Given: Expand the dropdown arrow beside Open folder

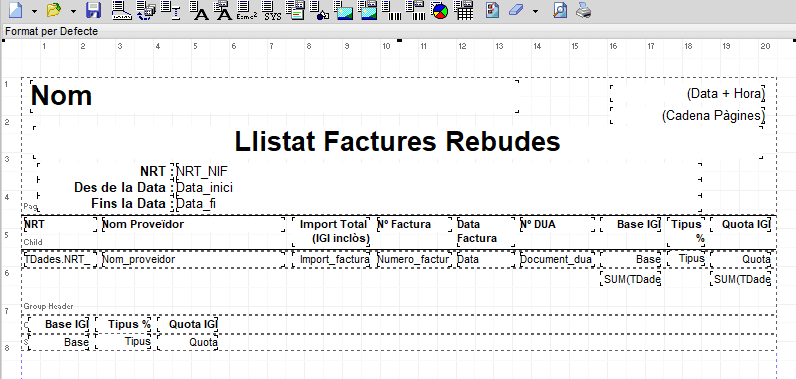Looking at the screenshot, I should (73, 11).
